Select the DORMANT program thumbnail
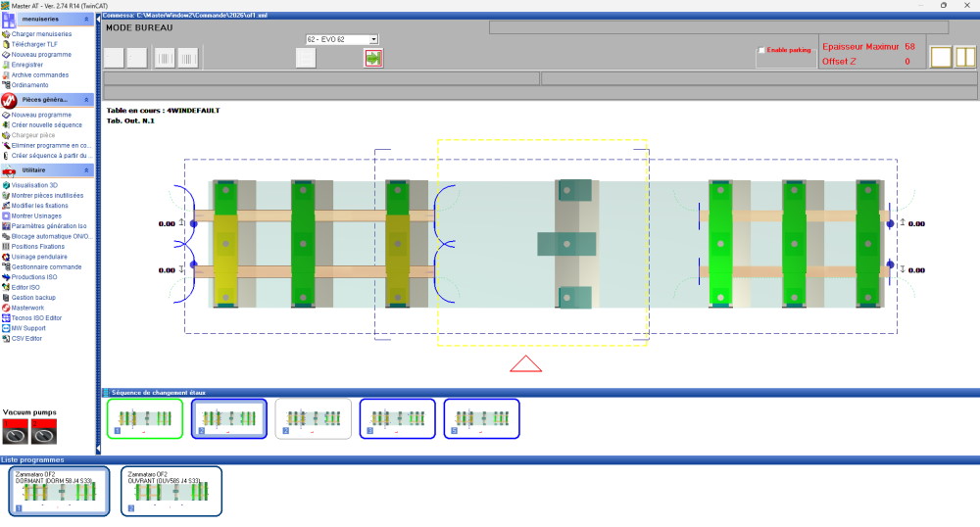980x527 pixels. tap(60, 492)
